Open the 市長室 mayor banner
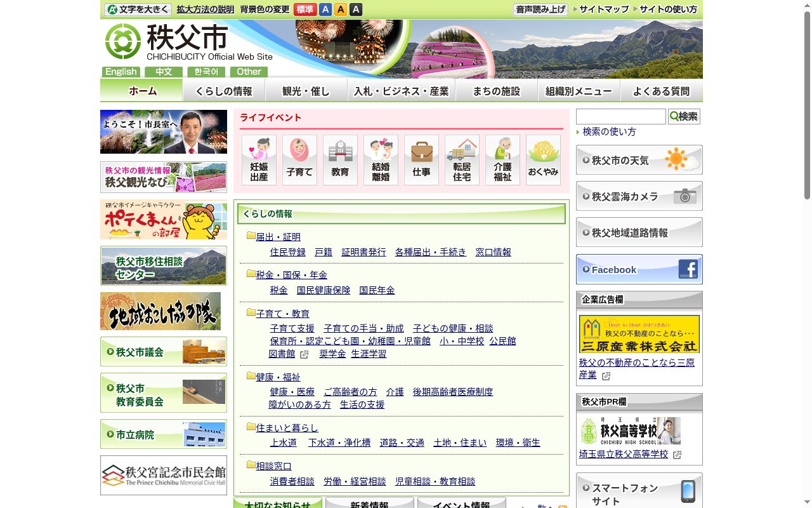812x508 pixels. (x=164, y=131)
